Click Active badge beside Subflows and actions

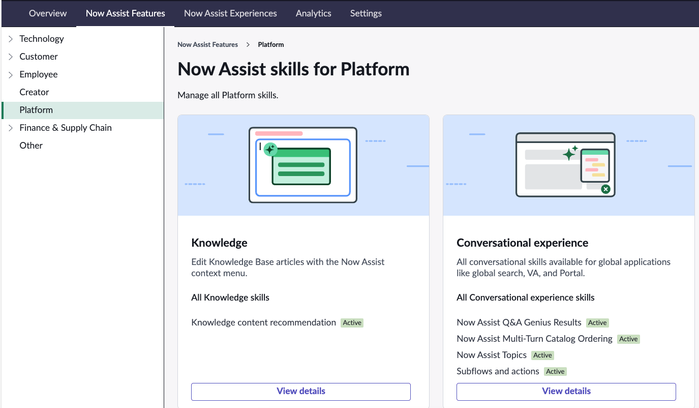[x=555, y=371]
